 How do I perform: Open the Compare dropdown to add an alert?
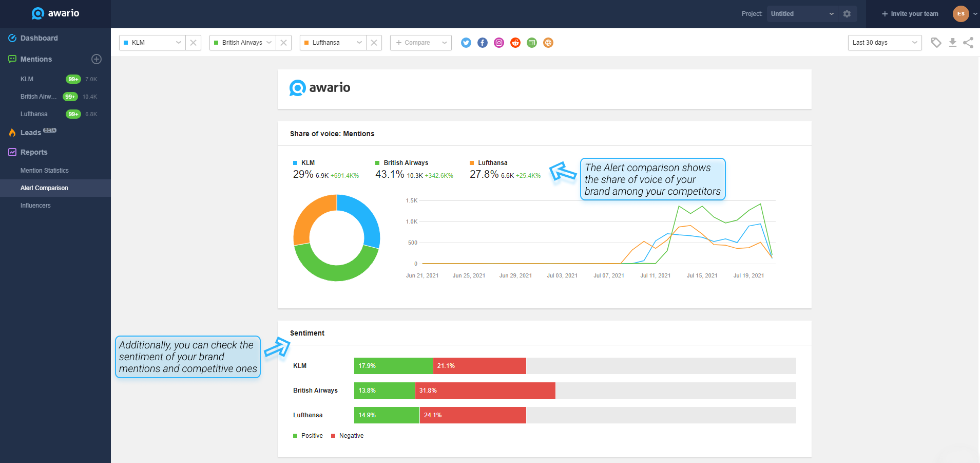[421, 43]
